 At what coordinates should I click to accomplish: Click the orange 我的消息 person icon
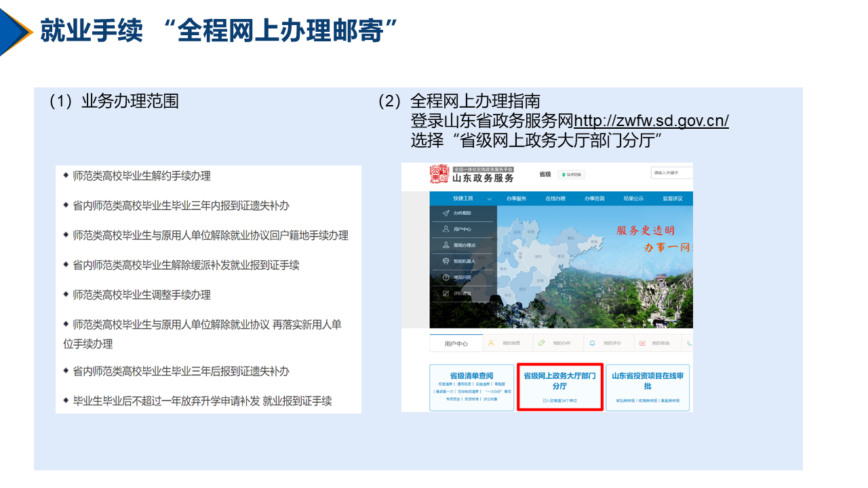491,342
